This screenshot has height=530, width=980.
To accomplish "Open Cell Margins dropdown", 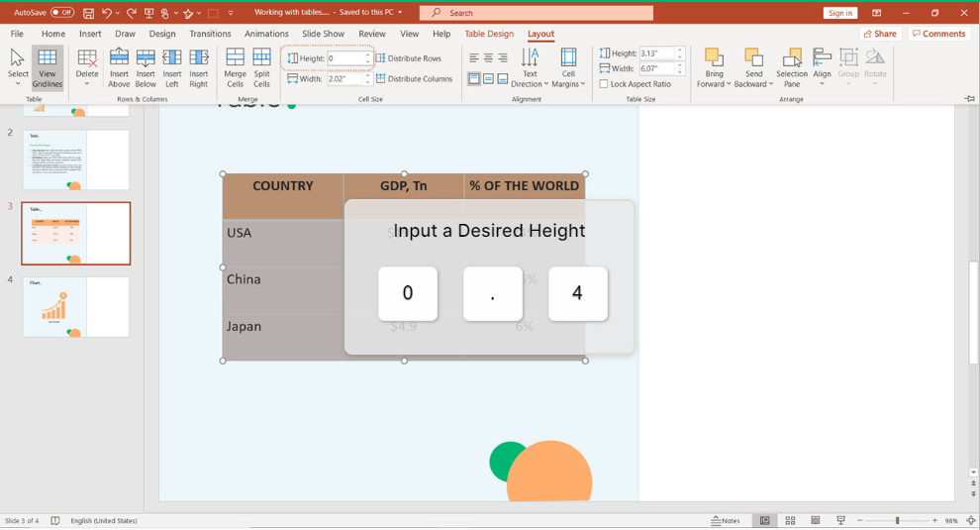I will tap(568, 67).
